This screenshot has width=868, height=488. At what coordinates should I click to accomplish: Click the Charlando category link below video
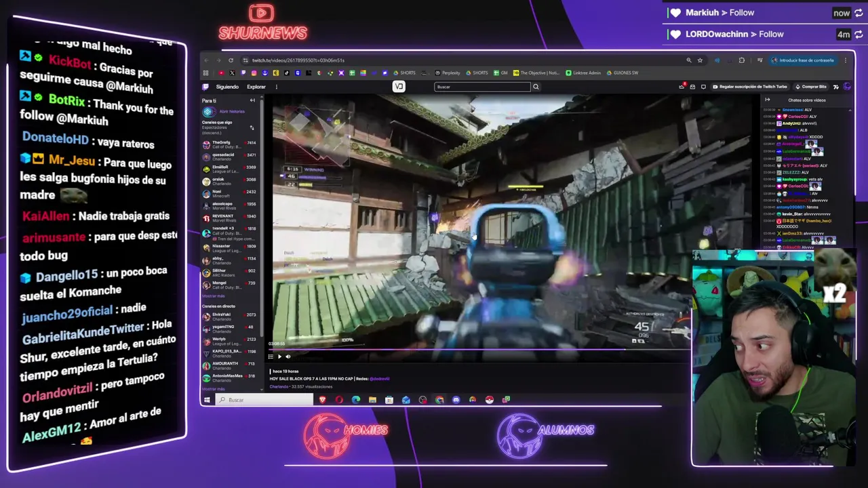point(279,386)
